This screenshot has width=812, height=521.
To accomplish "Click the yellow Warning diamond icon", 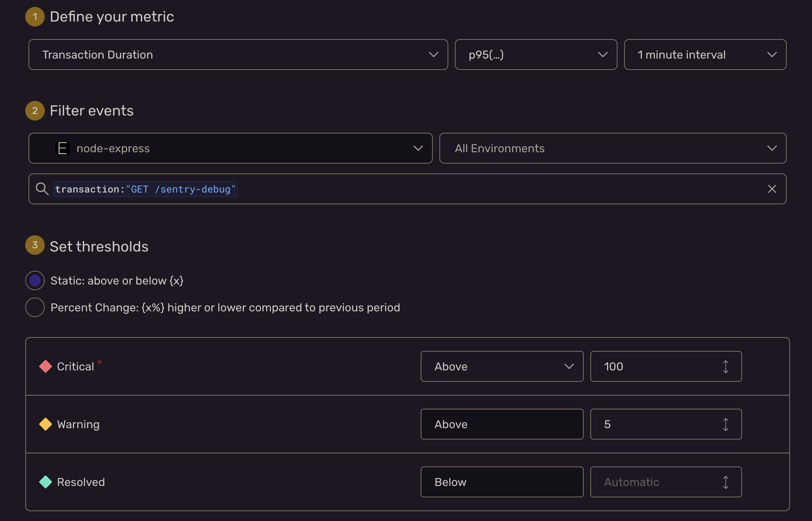I will 46,424.
